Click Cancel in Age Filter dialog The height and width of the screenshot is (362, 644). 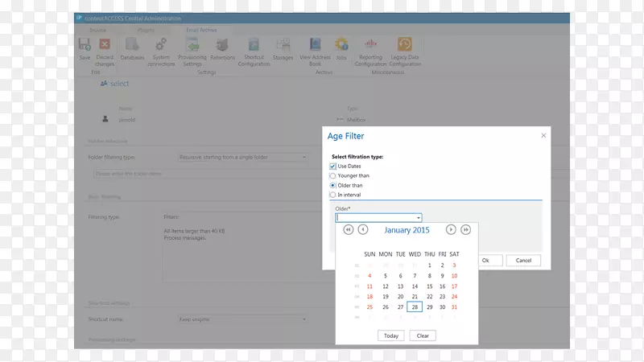[523, 260]
